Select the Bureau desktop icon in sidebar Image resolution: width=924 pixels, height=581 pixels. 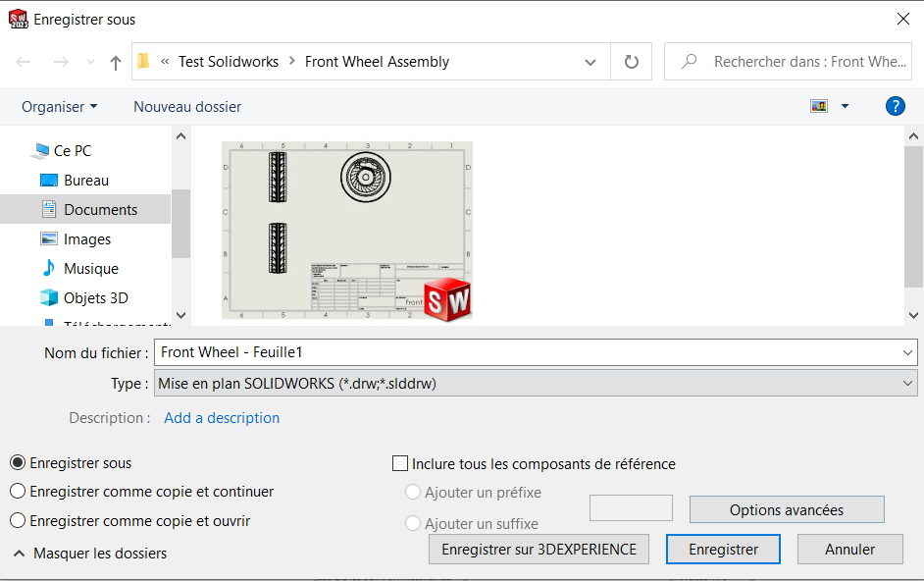[49, 181]
